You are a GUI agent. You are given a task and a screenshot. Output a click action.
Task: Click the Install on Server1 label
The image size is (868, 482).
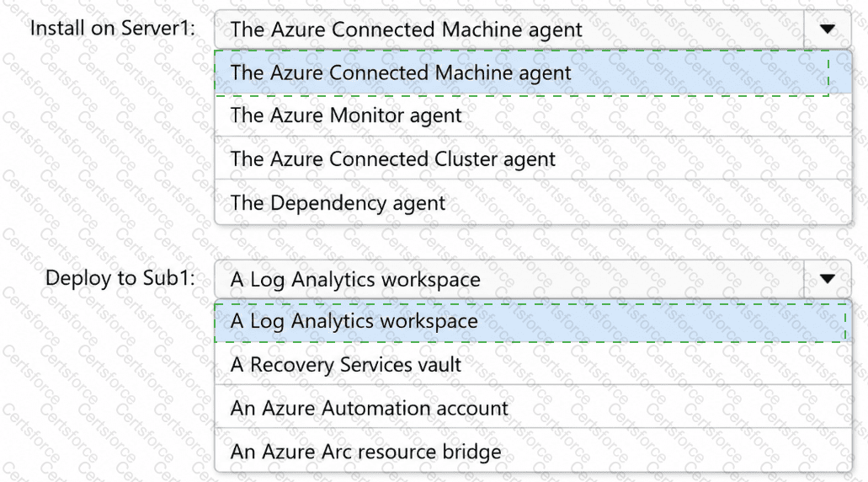coord(112,28)
